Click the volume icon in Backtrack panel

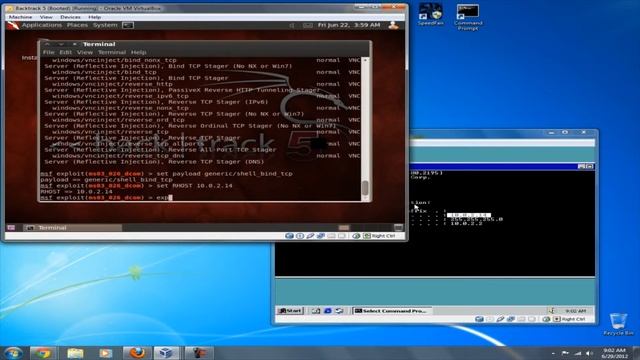pos(292,25)
